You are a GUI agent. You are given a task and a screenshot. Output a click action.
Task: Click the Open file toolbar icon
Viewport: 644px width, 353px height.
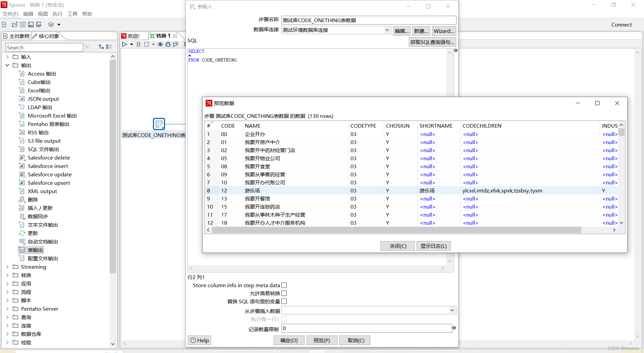[14, 25]
